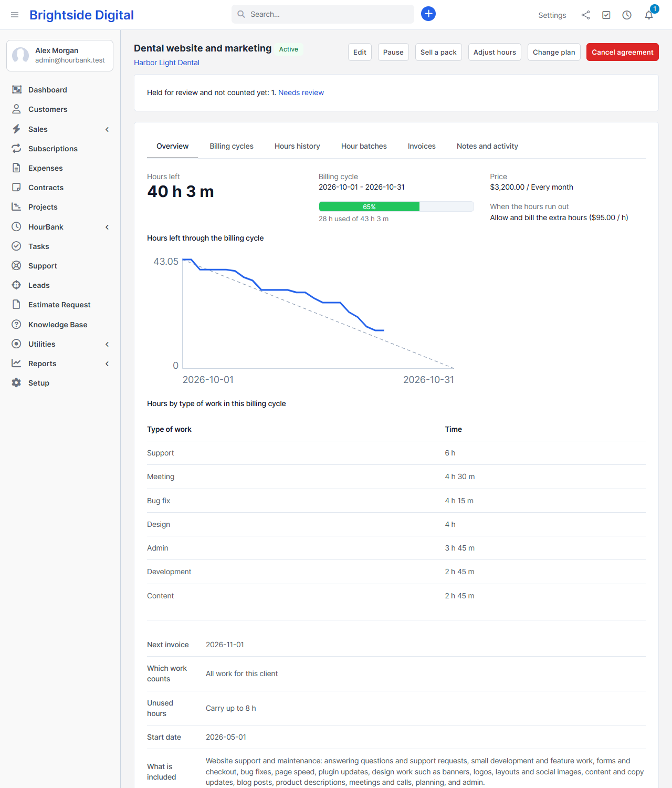This screenshot has height=788, width=672.
Task: Open Settings in the header
Action: click(x=552, y=15)
